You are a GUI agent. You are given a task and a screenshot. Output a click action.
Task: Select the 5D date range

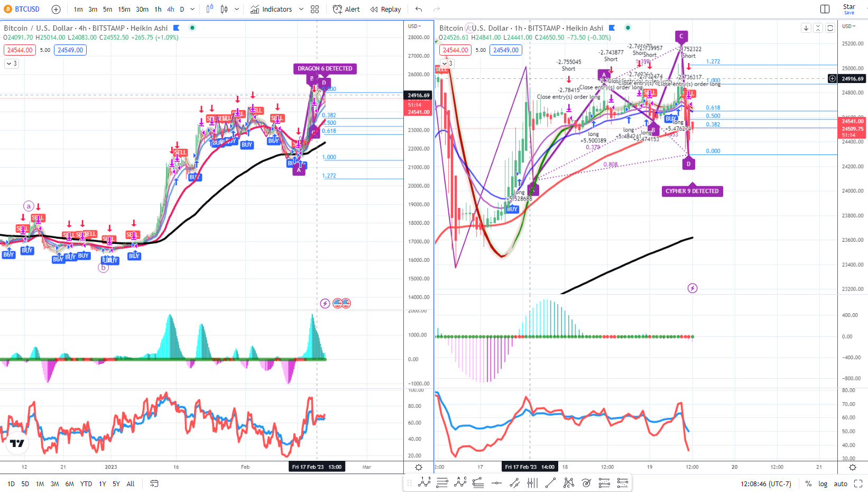[25, 484]
